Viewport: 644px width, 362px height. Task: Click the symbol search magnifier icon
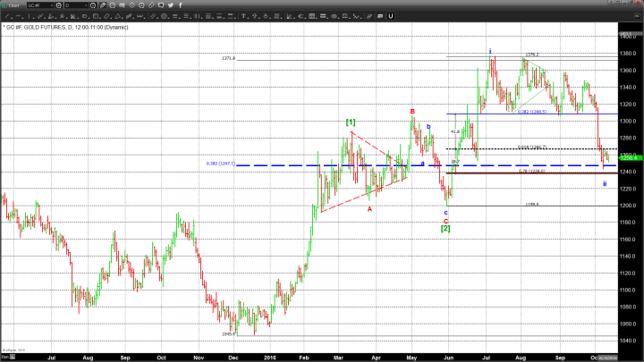click(x=58, y=5)
